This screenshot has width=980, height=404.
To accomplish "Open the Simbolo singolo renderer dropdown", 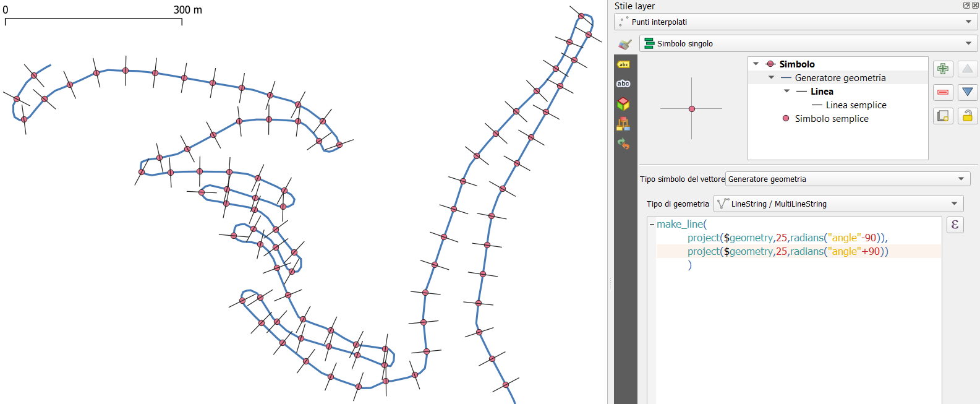I will click(x=808, y=43).
